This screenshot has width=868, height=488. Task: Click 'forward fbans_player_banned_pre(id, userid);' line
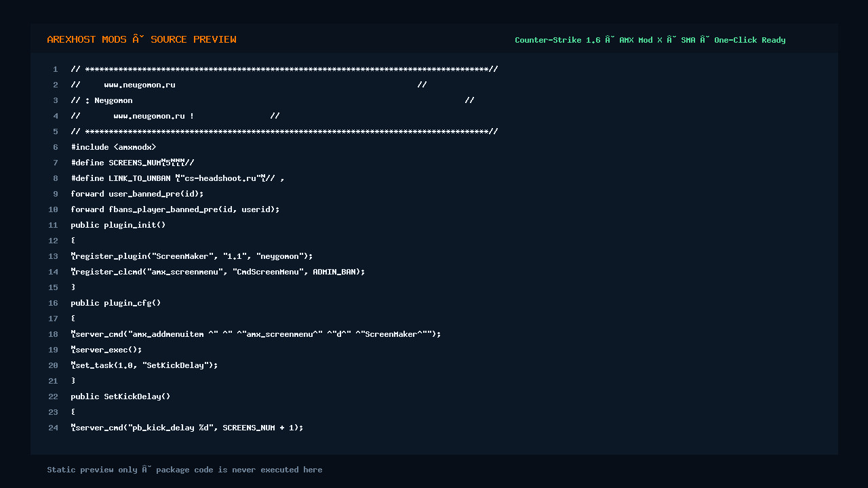(x=175, y=209)
